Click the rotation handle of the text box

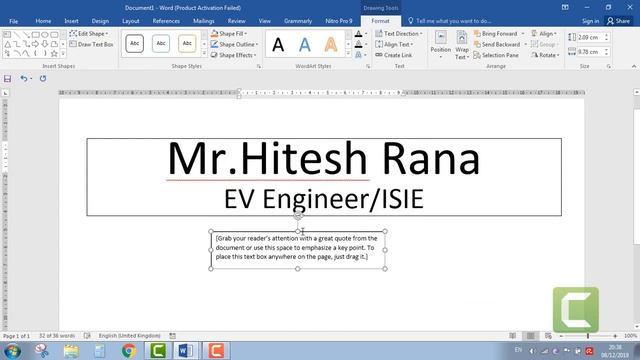pyautogui.click(x=298, y=216)
